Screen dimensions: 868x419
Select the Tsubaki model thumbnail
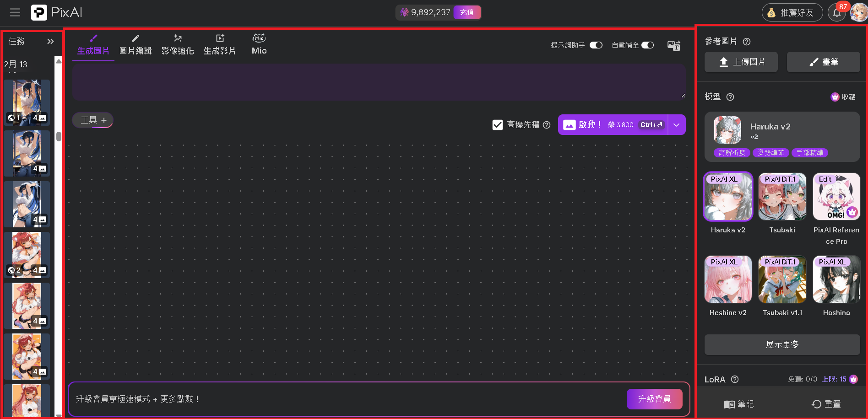782,197
